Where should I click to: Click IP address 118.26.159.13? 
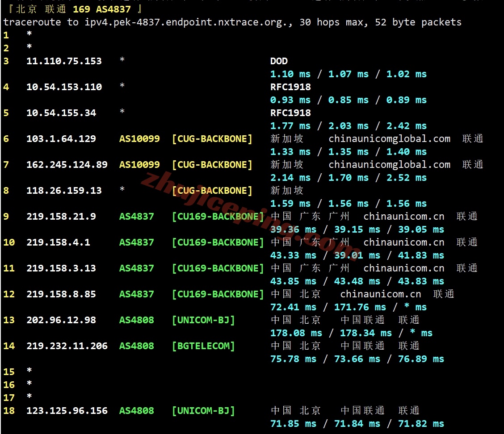coord(64,191)
